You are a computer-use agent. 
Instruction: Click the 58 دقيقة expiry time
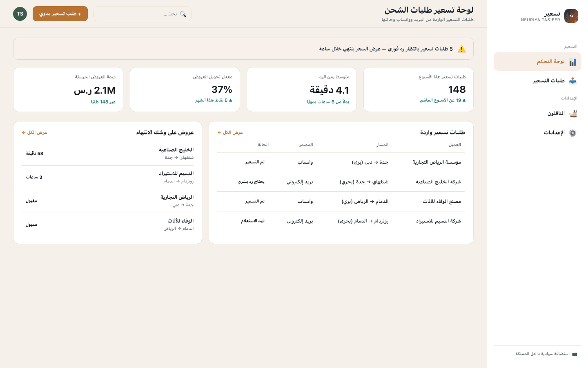tap(34, 154)
